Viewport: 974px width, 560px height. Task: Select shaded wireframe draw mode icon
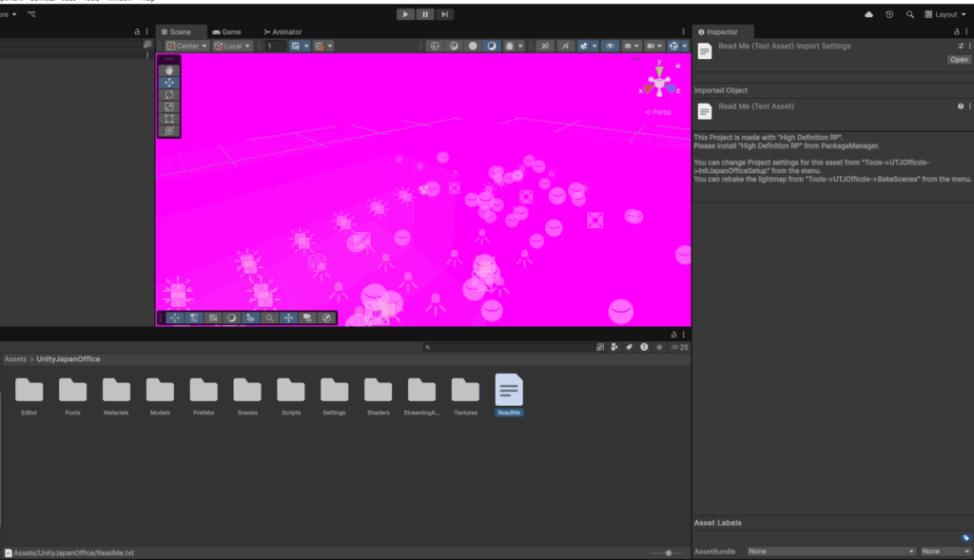click(454, 46)
